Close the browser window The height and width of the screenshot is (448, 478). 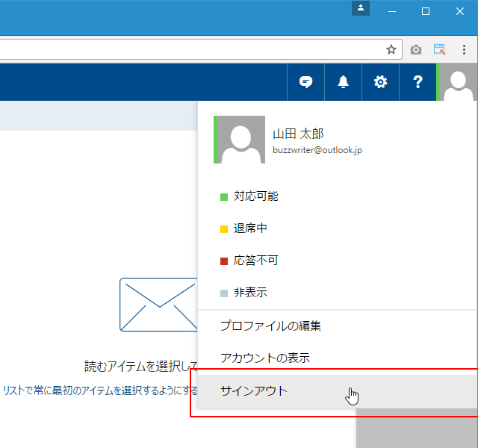tap(460, 12)
